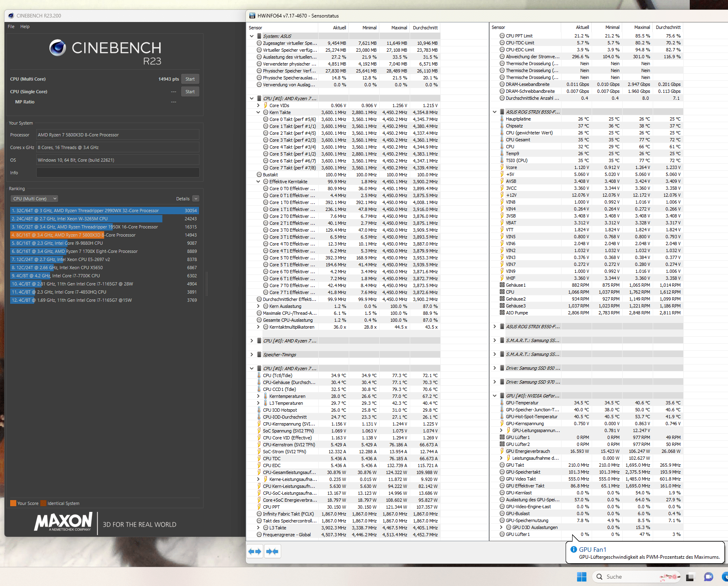The width and height of the screenshot is (728, 586).
Task: Click the CPU (Tctl/Tdie) thermometer icon
Action: click(x=259, y=375)
